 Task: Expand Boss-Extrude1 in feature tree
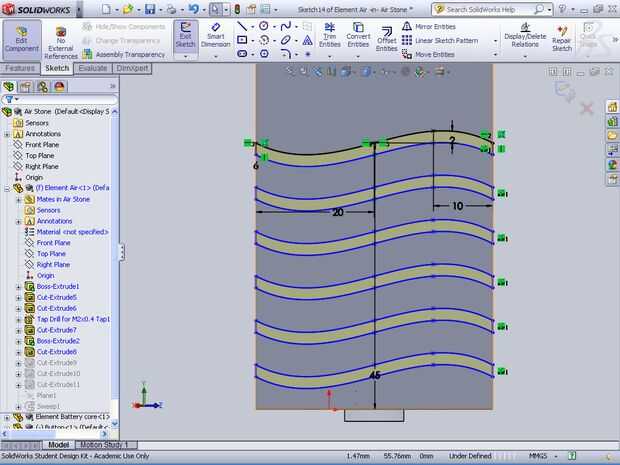point(18,287)
